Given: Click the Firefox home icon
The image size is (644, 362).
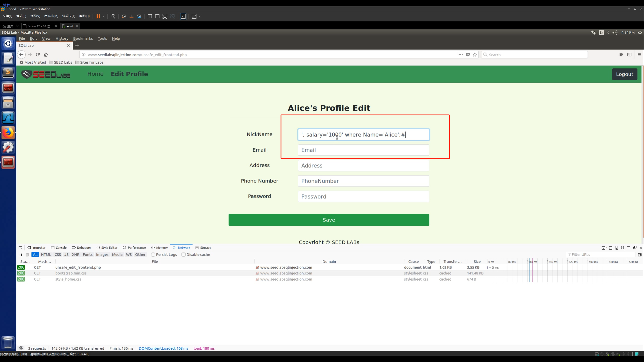Looking at the screenshot, I should [x=46, y=55].
